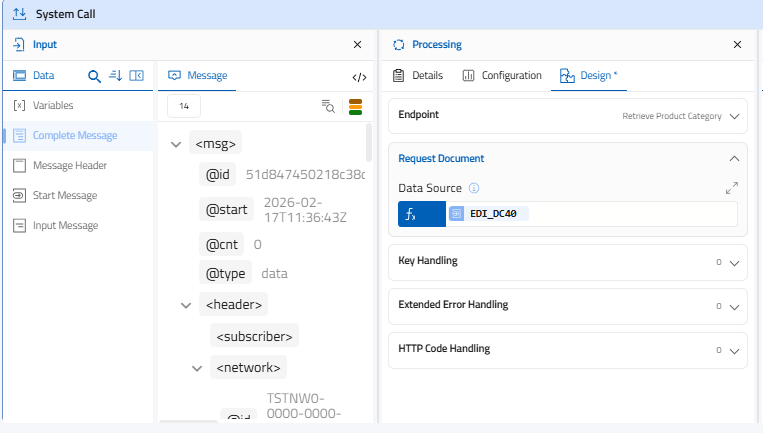The width and height of the screenshot is (763, 433).
Task: Open the Endpoint dropdown
Action: (x=735, y=116)
